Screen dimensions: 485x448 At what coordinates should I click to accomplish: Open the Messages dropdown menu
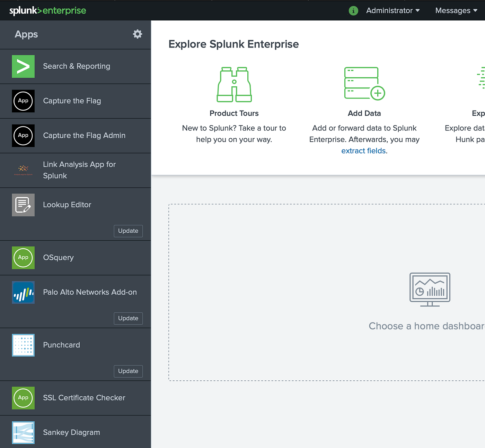click(x=456, y=11)
